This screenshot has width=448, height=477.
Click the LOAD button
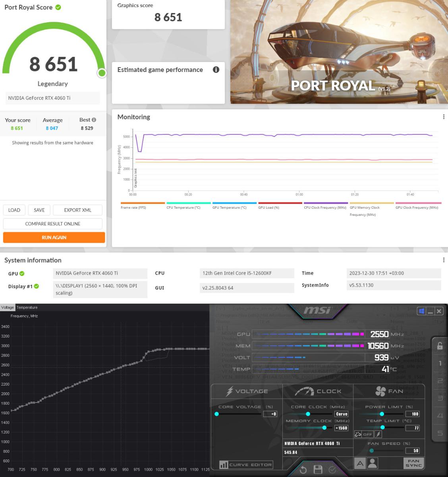14,210
